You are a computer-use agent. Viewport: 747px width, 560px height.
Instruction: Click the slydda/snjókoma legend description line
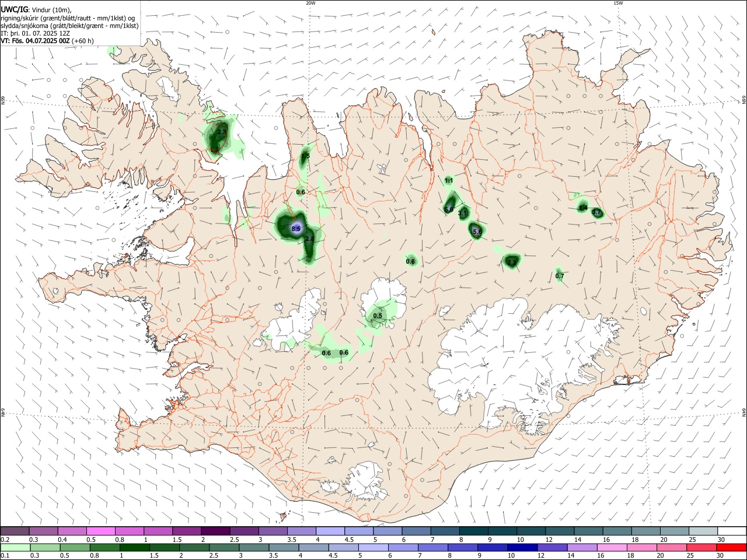[69, 26]
